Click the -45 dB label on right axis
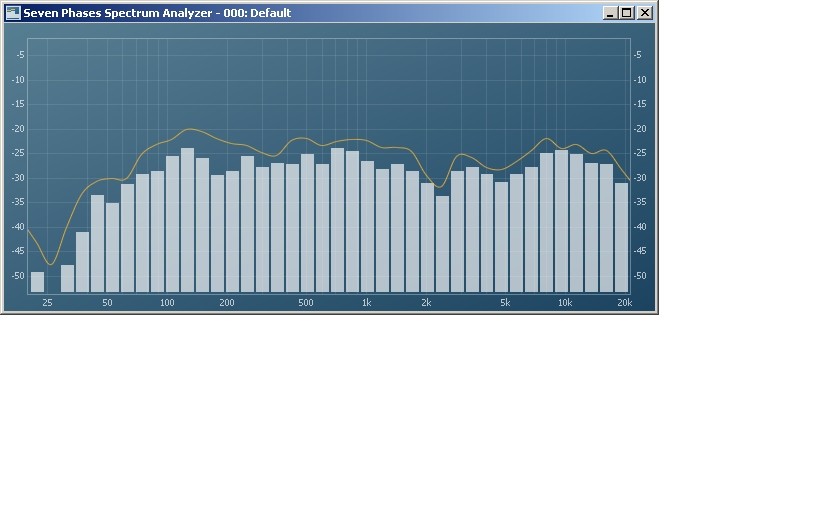 (x=640, y=251)
